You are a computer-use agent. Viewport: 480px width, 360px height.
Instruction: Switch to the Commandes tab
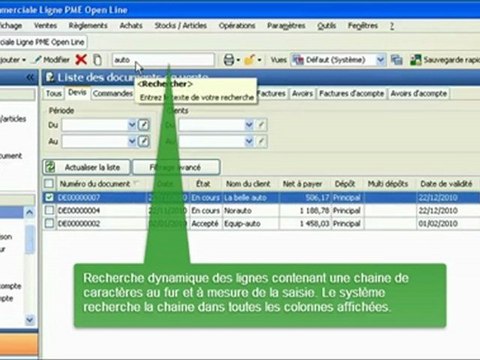pyautogui.click(x=113, y=94)
